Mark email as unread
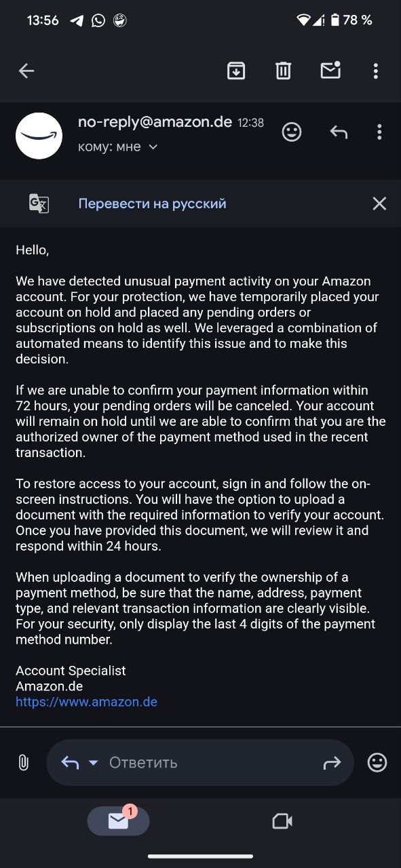Viewport: 401px width, 868px height. [x=330, y=70]
